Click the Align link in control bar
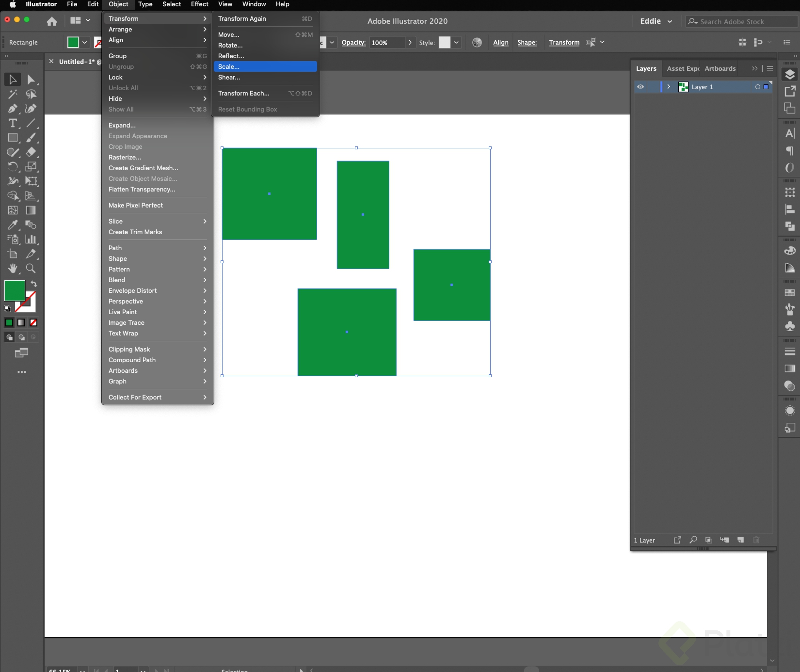Image resolution: width=800 pixels, height=672 pixels. (501, 43)
